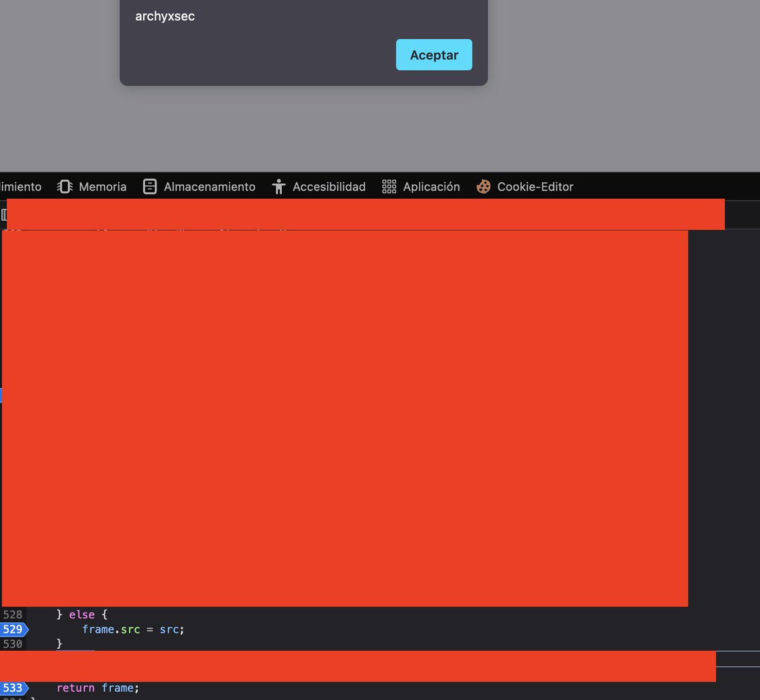Open the Cookie-Editor devtools tab
The height and width of the screenshot is (700, 760).
(x=525, y=187)
